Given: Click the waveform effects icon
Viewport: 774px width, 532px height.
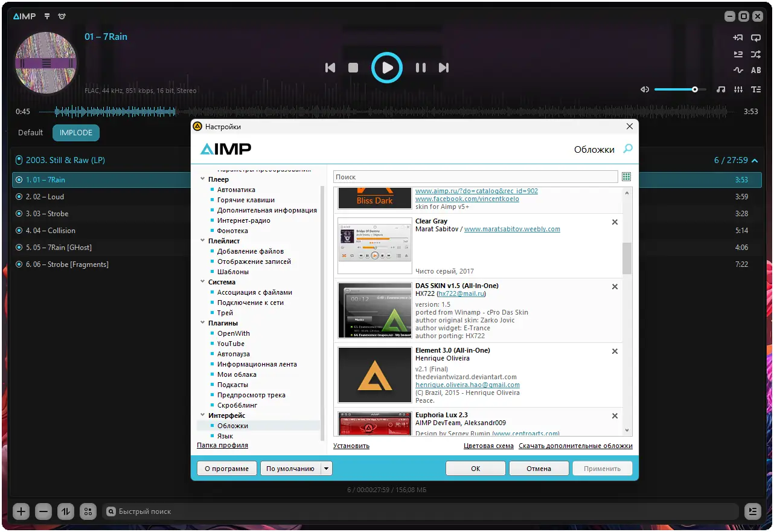Looking at the screenshot, I should [x=738, y=70].
